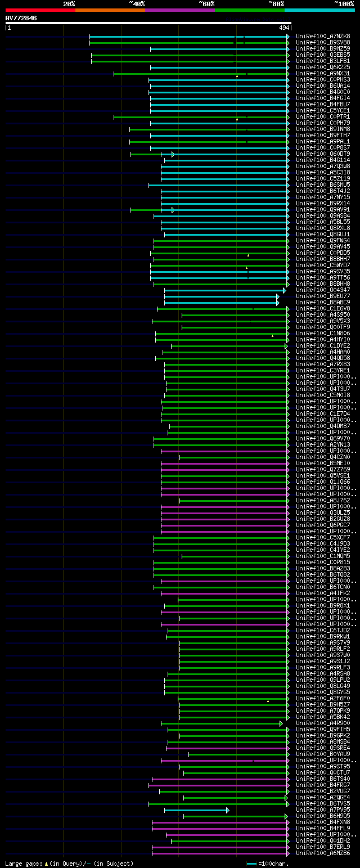
Task: Select the UniRef100_C1MQM5 label
Action: (323, 556)
